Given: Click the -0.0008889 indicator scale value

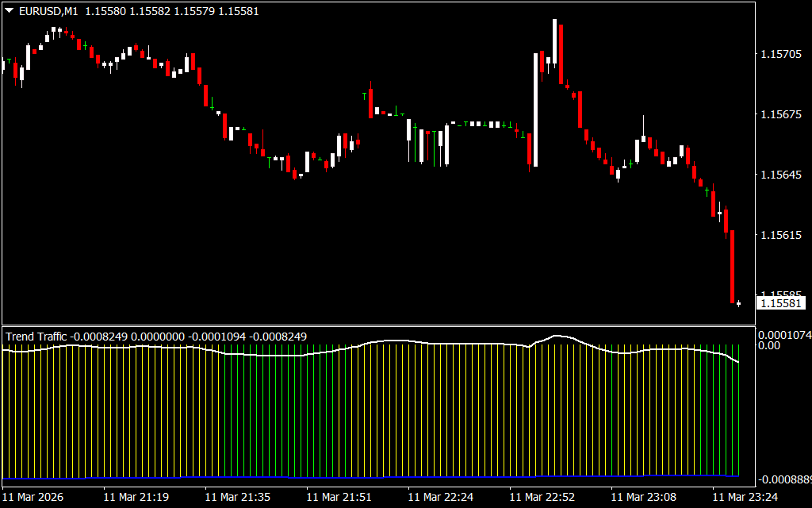Looking at the screenshot, I should click(783, 480).
